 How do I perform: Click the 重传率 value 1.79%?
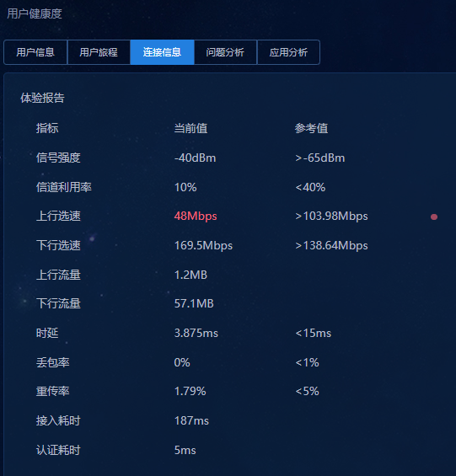click(x=190, y=391)
